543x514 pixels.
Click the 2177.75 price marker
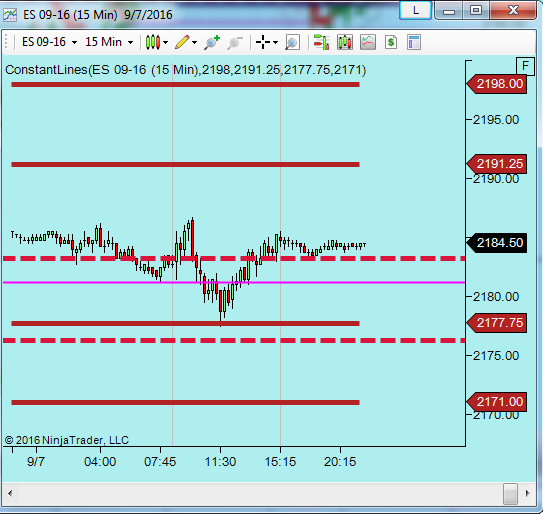pos(497,323)
